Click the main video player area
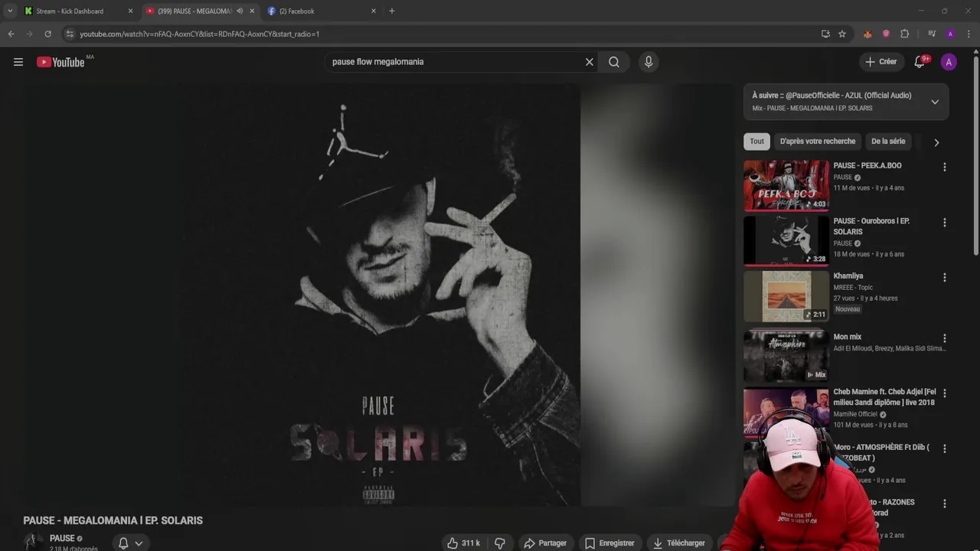 379,295
